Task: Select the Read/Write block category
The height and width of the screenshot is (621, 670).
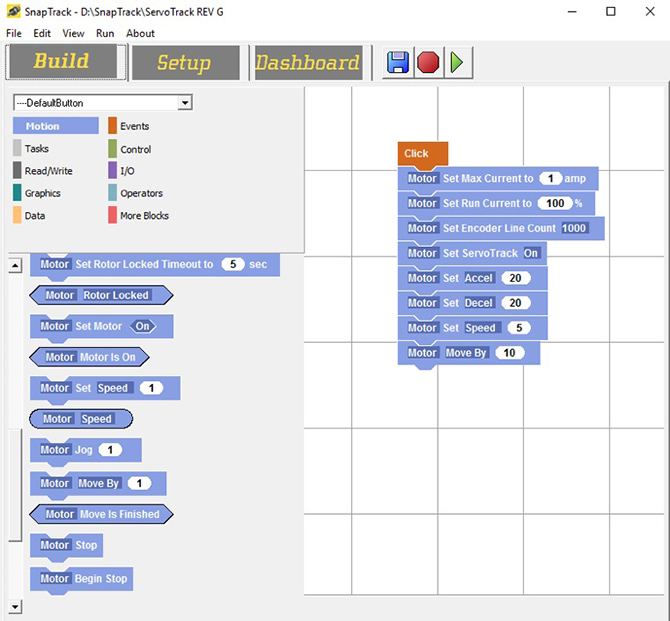Action: click(x=43, y=171)
